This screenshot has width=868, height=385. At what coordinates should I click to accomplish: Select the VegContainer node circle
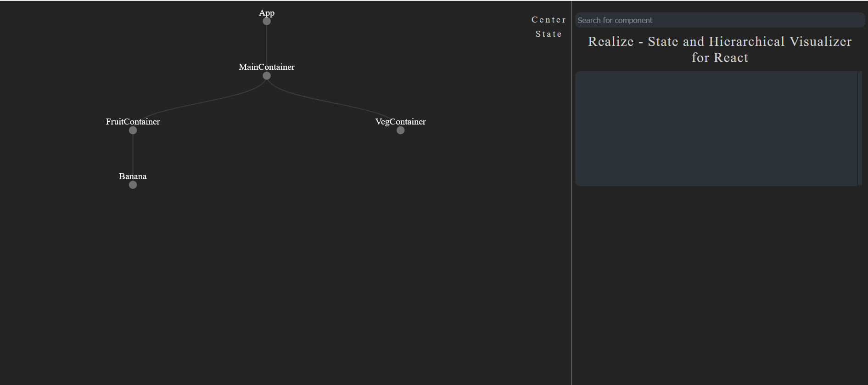point(401,130)
